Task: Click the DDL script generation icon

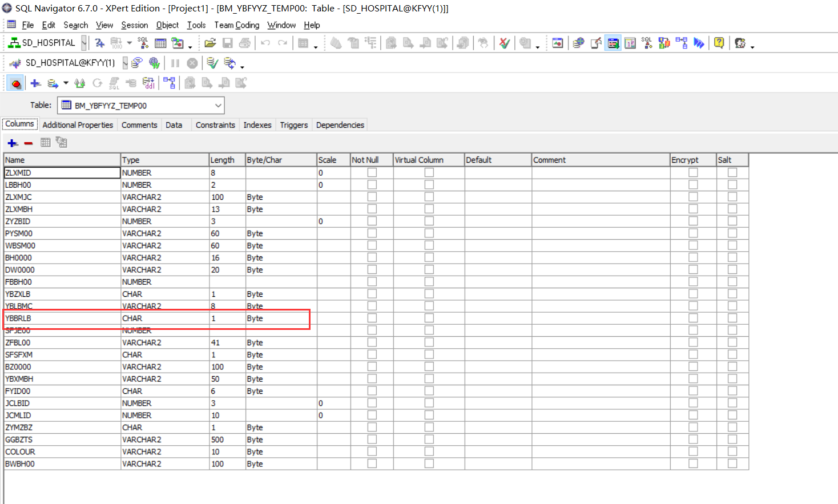Action: (x=148, y=83)
